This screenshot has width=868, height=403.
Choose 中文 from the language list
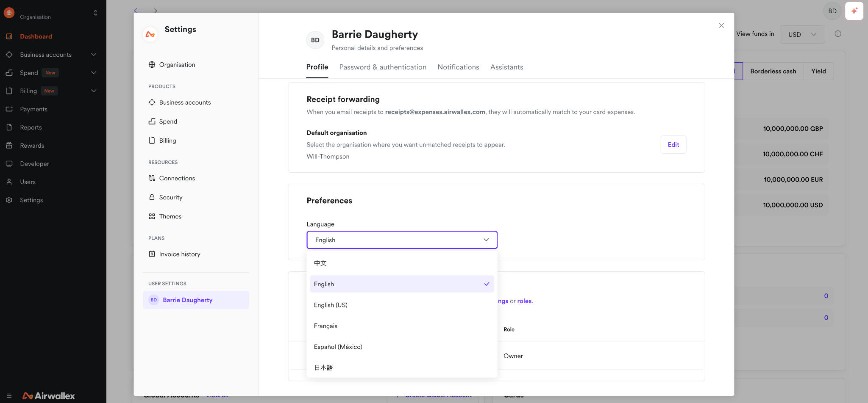tap(402, 263)
